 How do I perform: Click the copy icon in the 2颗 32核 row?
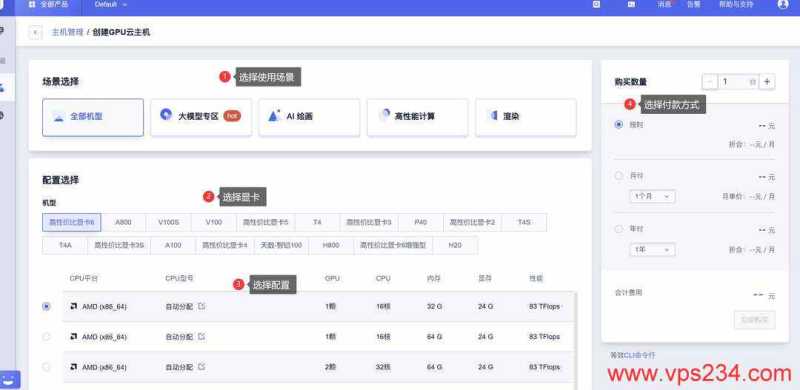[x=202, y=367]
